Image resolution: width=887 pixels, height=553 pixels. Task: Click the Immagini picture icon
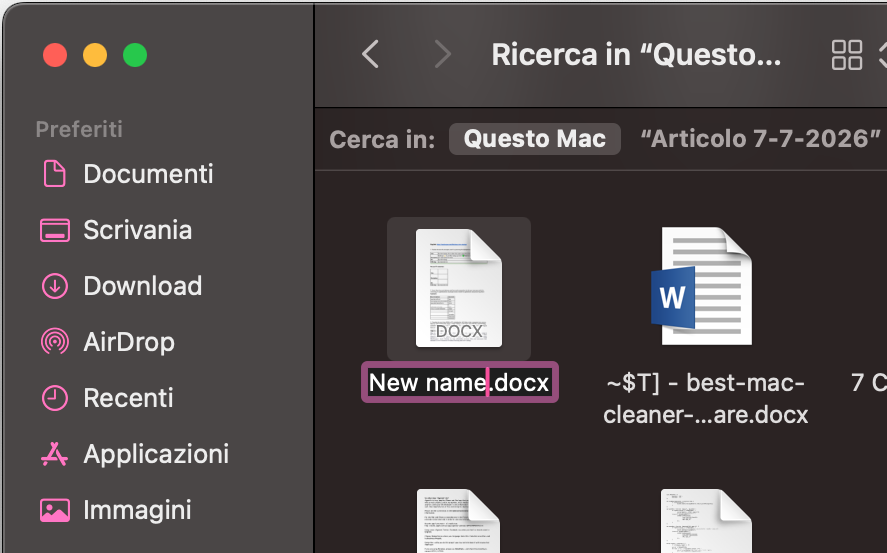pyautogui.click(x=55, y=510)
